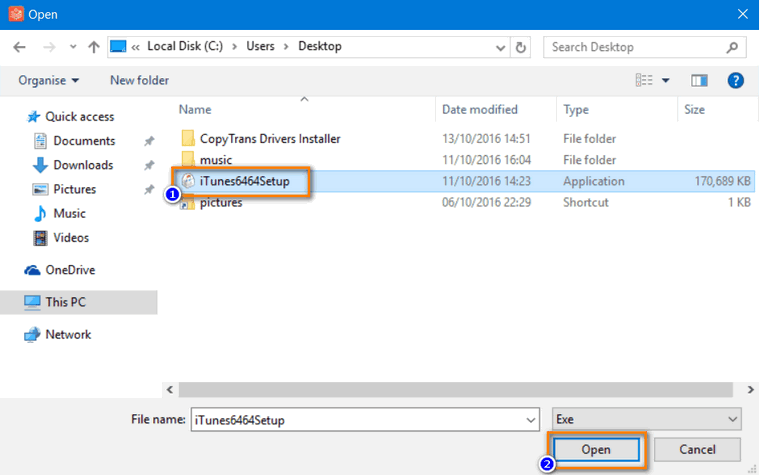Image resolution: width=760 pixels, height=475 pixels.
Task: Click the Cancel button
Action: [x=697, y=450]
